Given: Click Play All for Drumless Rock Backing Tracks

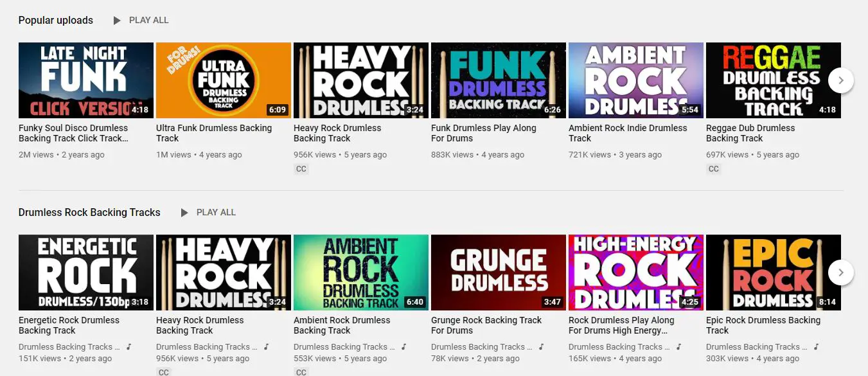Looking at the screenshot, I should [x=208, y=213].
